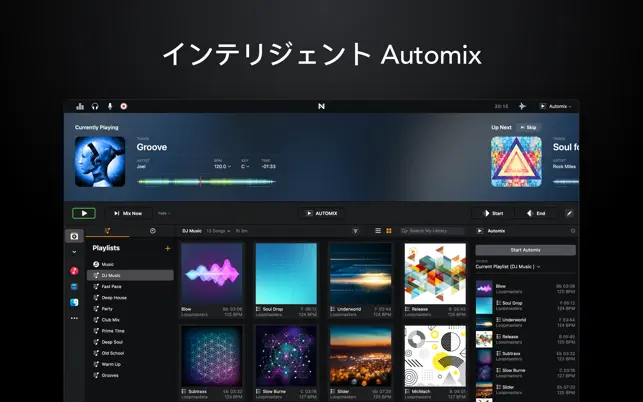Switch to the history clock tab
Image resolution: width=643 pixels, height=402 pixels.
click(x=153, y=231)
